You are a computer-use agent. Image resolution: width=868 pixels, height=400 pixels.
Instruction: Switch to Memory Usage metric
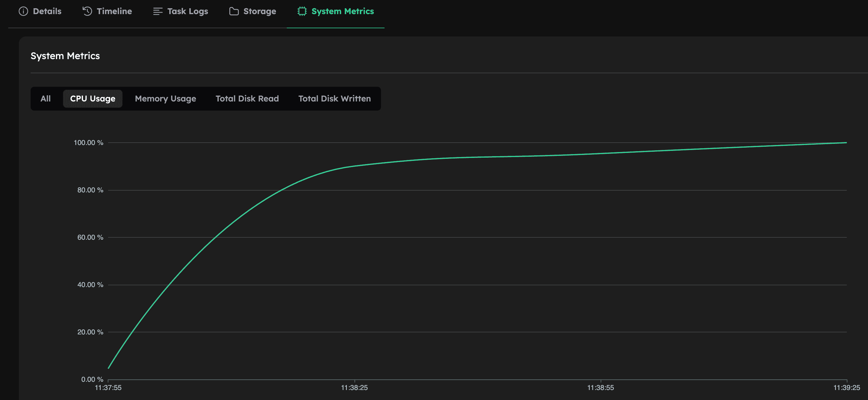(165, 98)
